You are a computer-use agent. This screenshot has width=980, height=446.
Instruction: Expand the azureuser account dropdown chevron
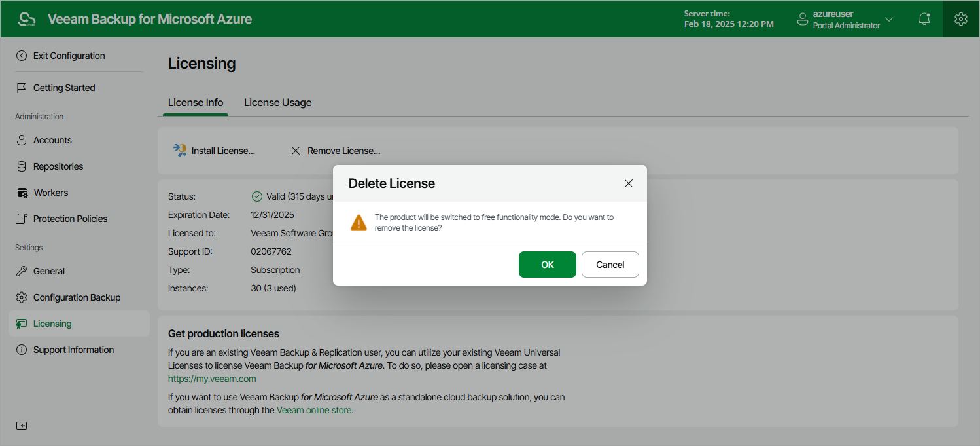coord(889,20)
